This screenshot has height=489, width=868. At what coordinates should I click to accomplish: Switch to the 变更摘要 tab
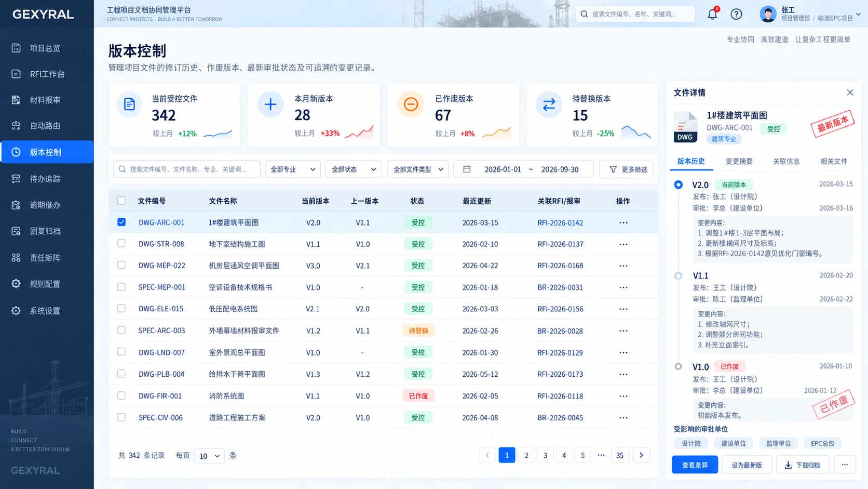pyautogui.click(x=739, y=161)
